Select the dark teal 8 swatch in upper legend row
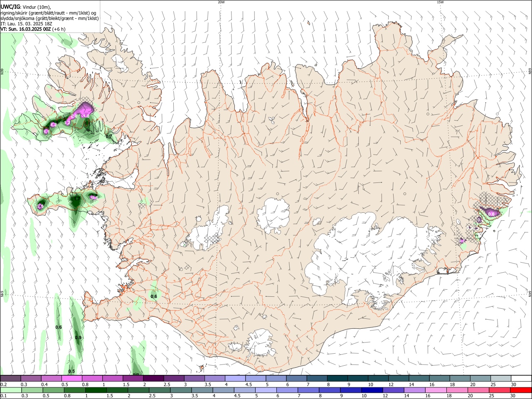 (x=337, y=378)
